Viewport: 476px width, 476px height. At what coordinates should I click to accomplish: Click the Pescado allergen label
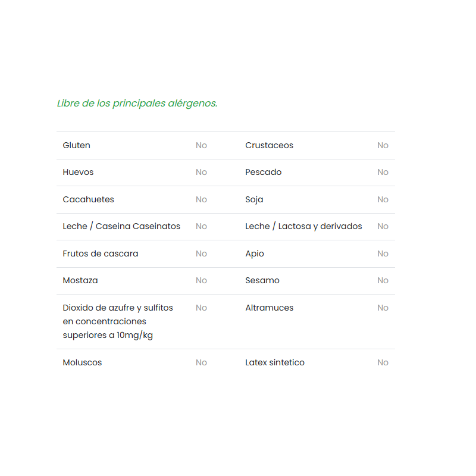pos(263,172)
